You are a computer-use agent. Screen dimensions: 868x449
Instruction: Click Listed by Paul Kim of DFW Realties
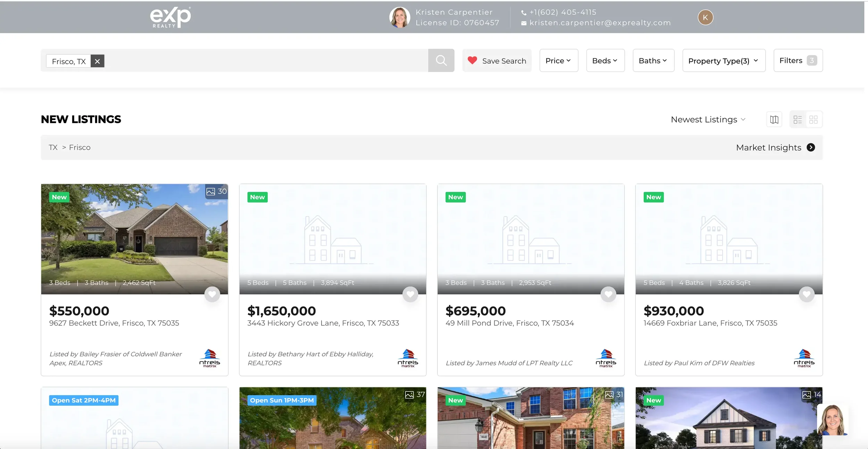click(x=699, y=363)
